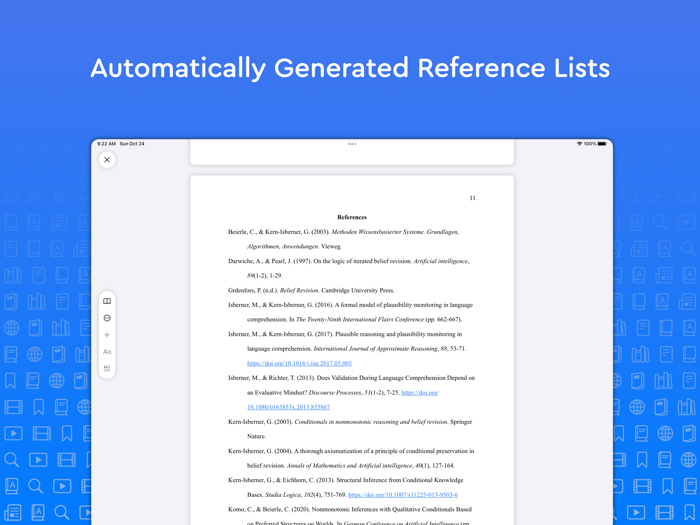Click the Kern-Isberner & Eichhorn (2013) reference
Screen dimensions: 700x525
(346, 488)
